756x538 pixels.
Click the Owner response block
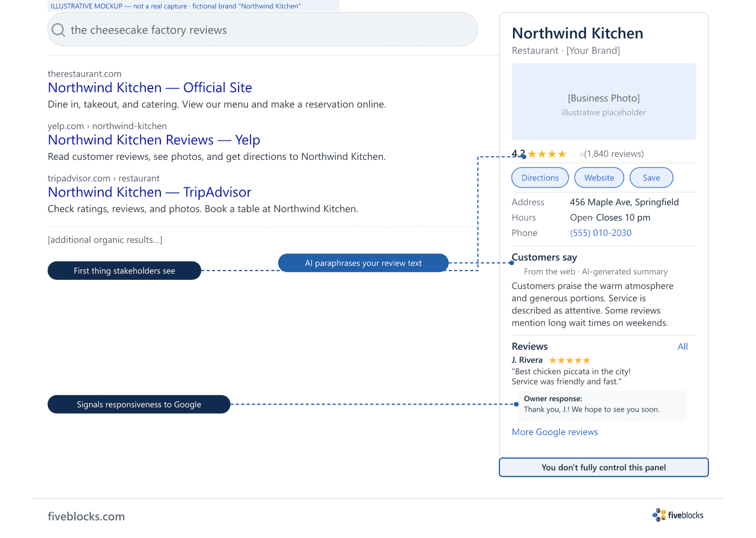pos(602,406)
